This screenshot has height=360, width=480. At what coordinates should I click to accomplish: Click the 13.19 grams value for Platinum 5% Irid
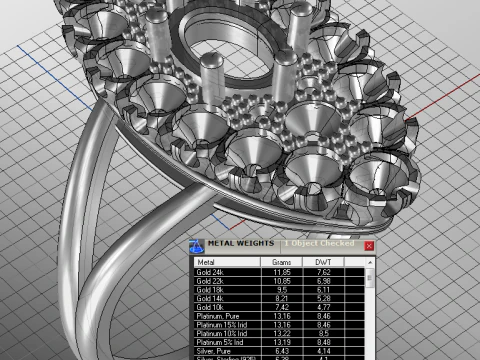pyautogui.click(x=282, y=342)
